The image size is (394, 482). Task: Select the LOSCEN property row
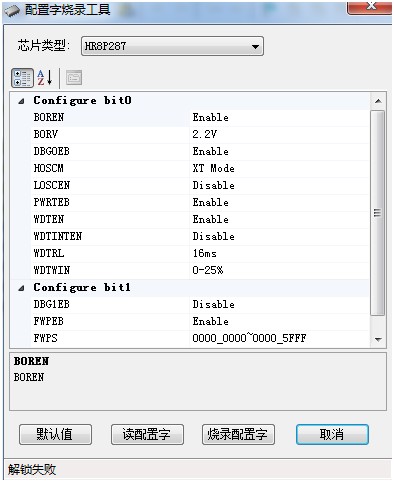pos(201,186)
